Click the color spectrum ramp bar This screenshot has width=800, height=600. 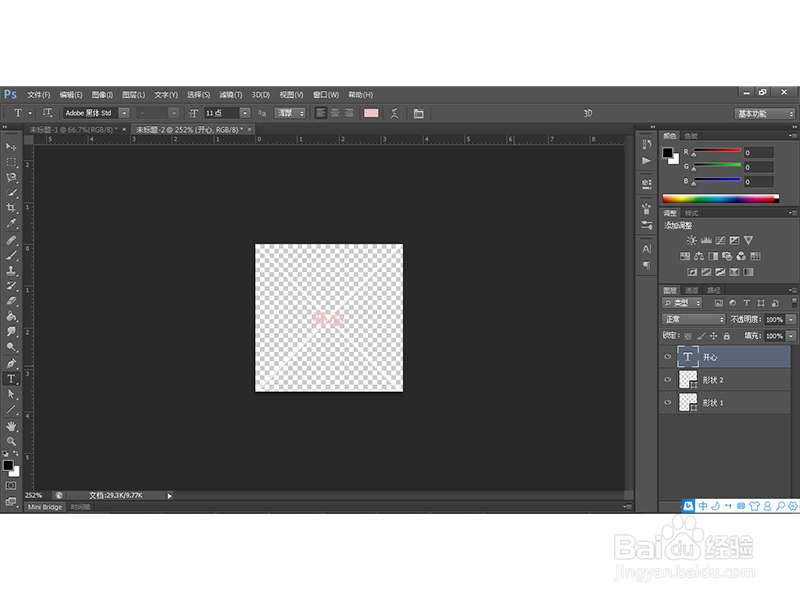click(720, 199)
